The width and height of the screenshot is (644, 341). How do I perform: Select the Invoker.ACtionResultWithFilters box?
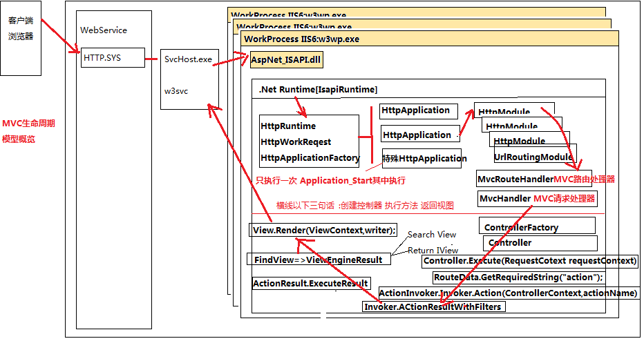433,306
